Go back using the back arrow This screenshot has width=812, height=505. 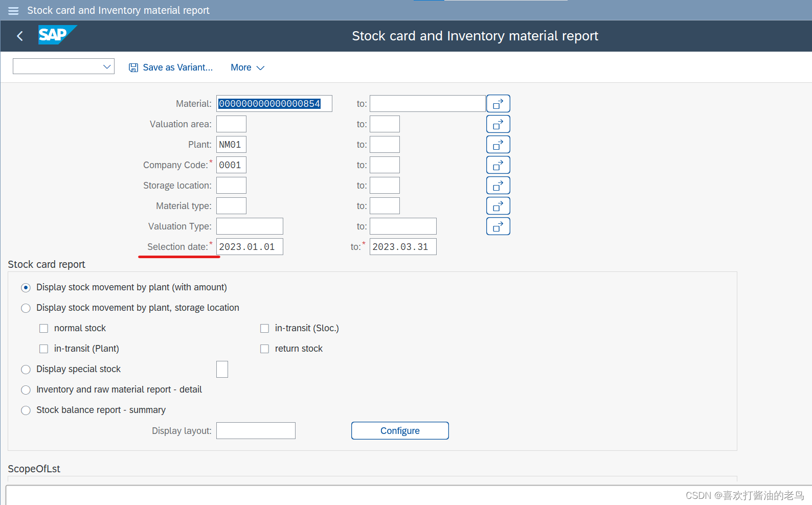20,36
